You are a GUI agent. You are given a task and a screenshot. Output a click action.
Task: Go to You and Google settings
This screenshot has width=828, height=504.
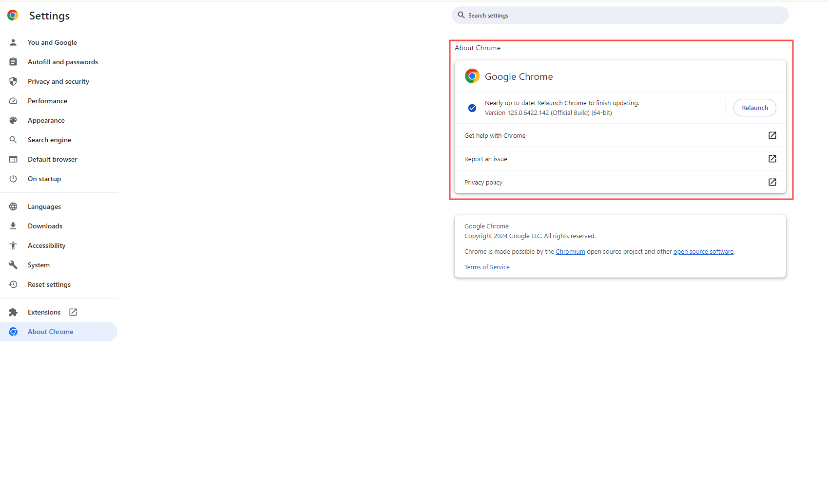click(x=52, y=42)
